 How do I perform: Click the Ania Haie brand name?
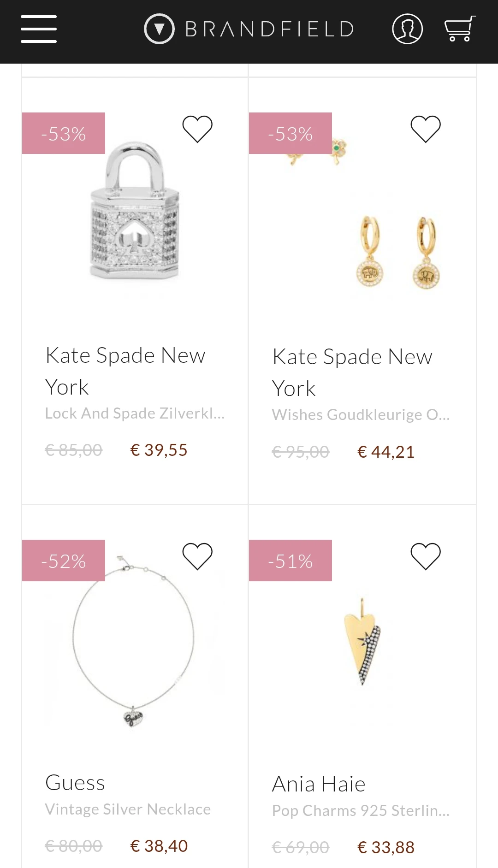point(319,784)
